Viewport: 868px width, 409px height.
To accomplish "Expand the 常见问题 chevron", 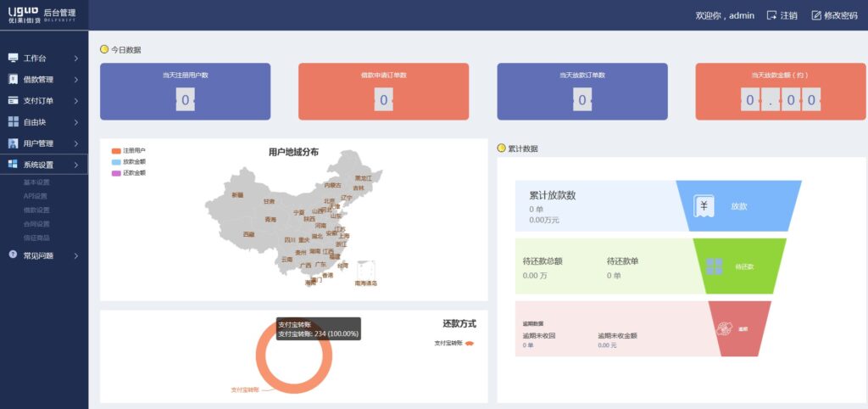I will click(x=75, y=255).
